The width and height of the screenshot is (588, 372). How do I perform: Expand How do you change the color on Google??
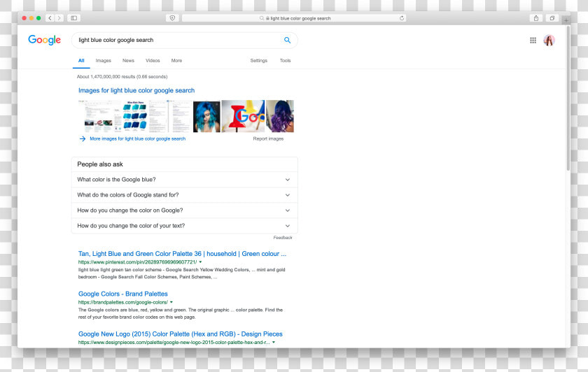185,210
